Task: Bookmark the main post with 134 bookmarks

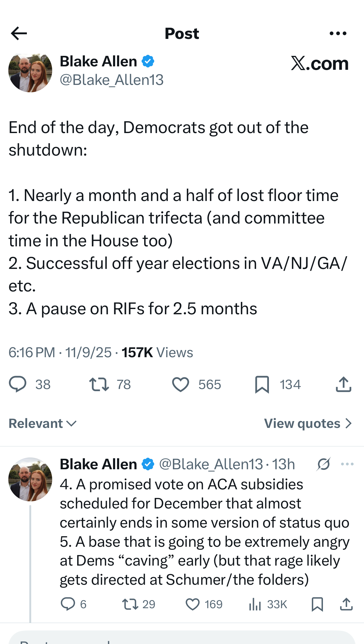Action: click(x=262, y=384)
